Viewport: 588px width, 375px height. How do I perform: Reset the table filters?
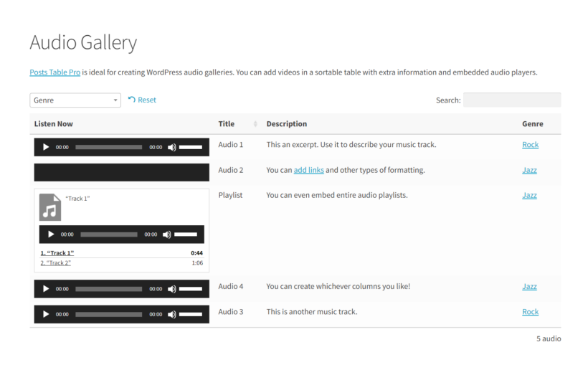(142, 100)
